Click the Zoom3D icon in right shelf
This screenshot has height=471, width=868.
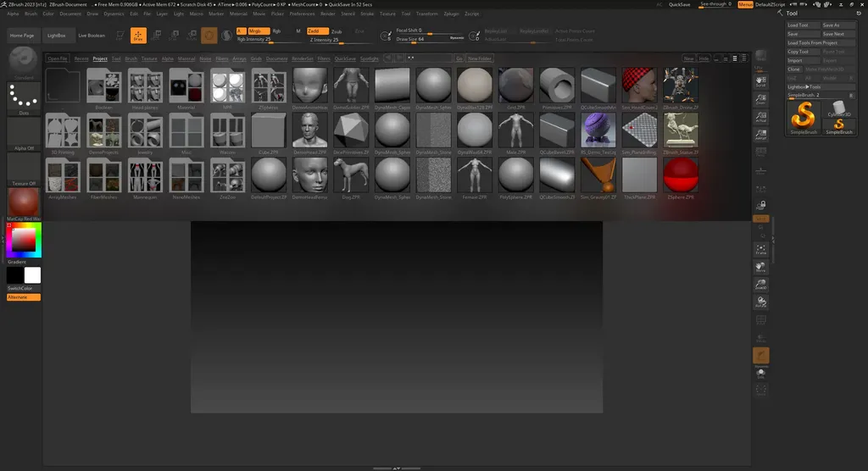click(761, 285)
